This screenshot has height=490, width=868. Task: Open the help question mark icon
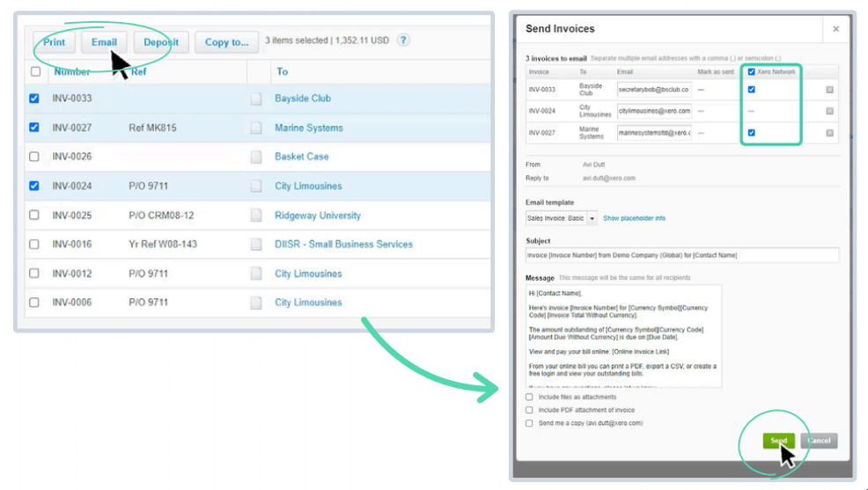coord(403,40)
